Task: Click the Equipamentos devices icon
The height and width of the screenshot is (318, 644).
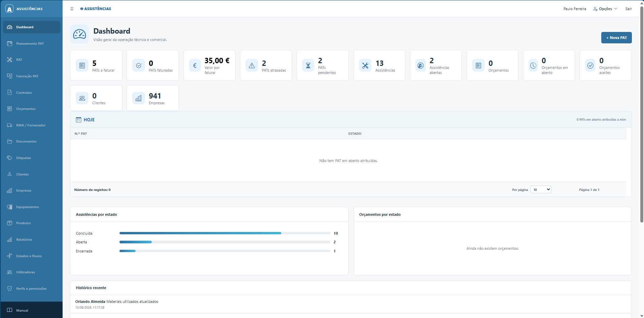Action: click(x=9, y=207)
